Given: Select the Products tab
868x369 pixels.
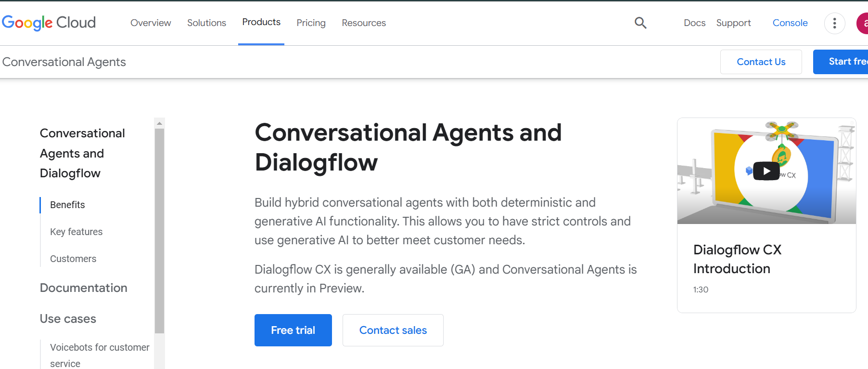Looking at the screenshot, I should [261, 22].
